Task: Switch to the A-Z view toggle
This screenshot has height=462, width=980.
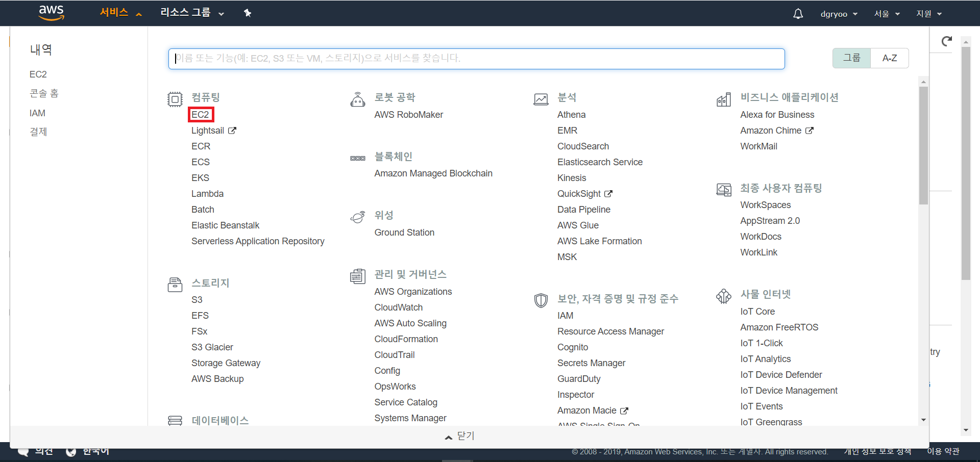Action: [890, 58]
